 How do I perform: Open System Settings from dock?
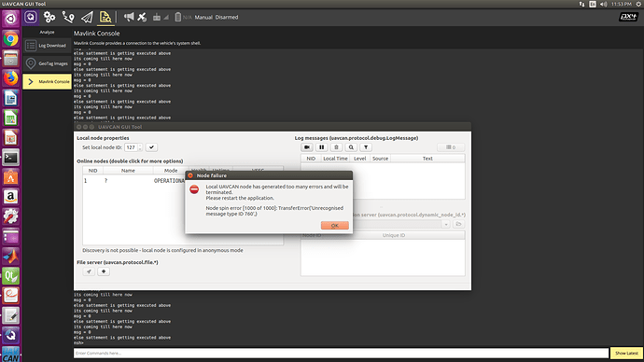point(10,216)
